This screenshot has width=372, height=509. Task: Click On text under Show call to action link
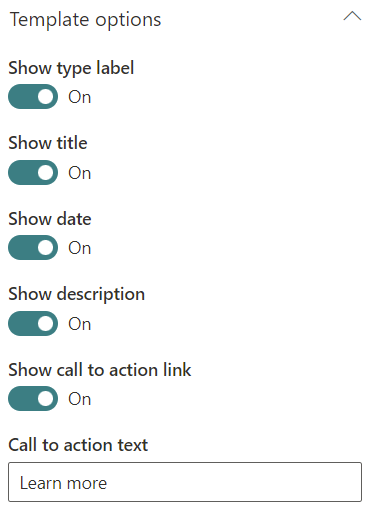coord(80,399)
